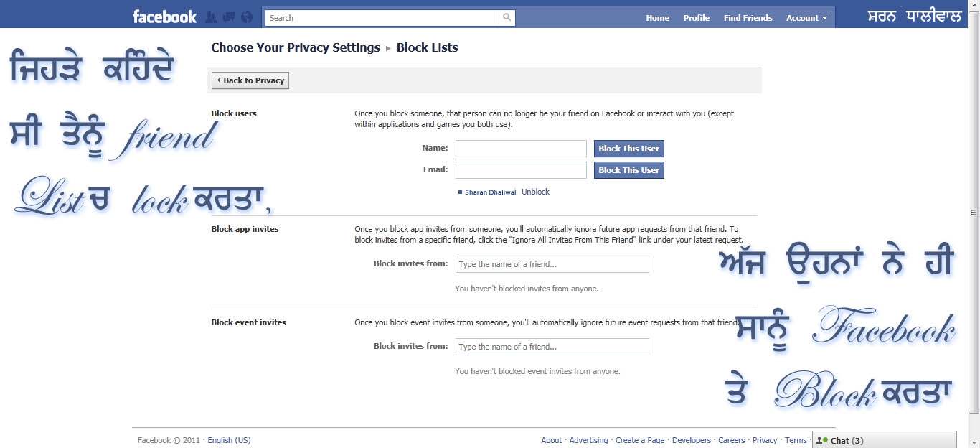Click the app invites friend name field
The height and width of the screenshot is (448, 980).
[552, 264]
